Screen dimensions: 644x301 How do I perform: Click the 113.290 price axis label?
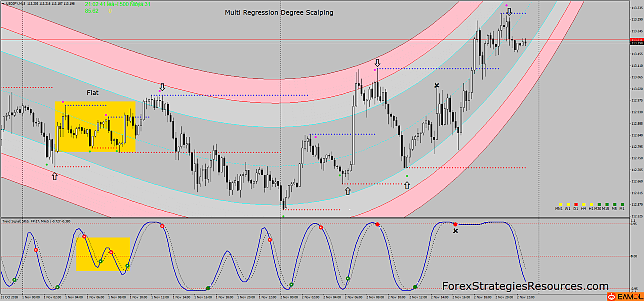(637, 19)
